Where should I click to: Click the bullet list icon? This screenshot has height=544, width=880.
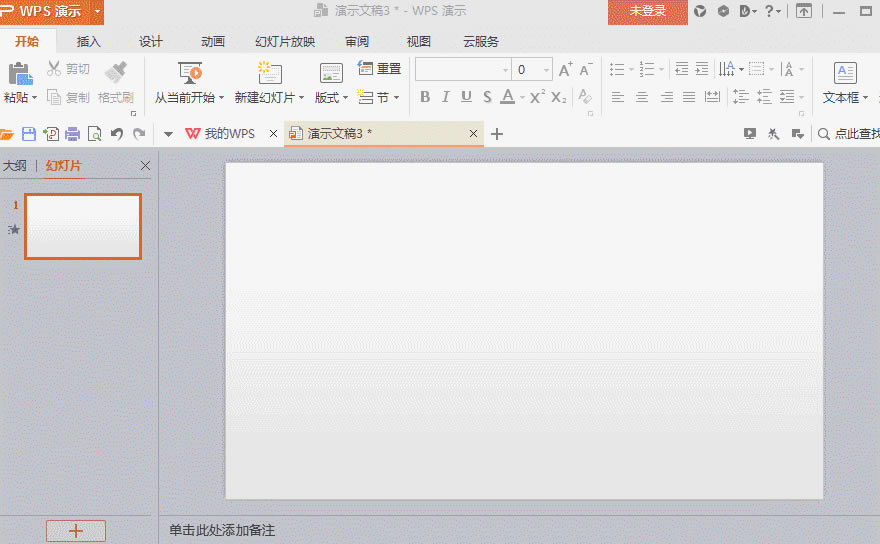pyautogui.click(x=617, y=69)
